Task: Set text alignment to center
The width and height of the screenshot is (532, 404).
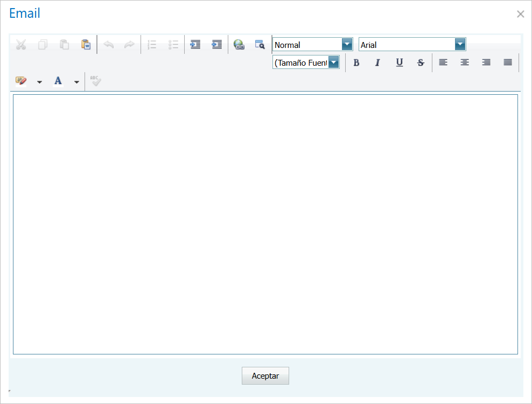Action: (464, 62)
